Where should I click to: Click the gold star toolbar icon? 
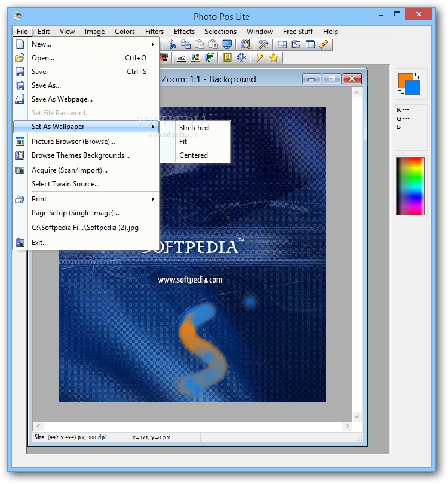[274, 57]
